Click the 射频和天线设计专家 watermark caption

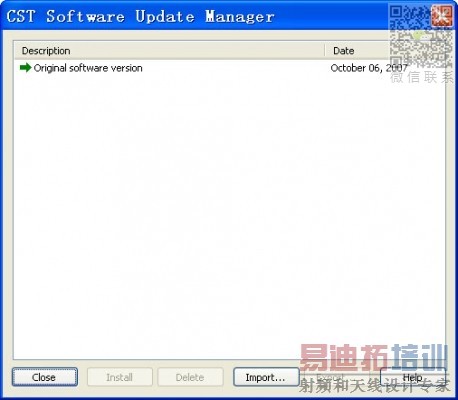(374, 386)
